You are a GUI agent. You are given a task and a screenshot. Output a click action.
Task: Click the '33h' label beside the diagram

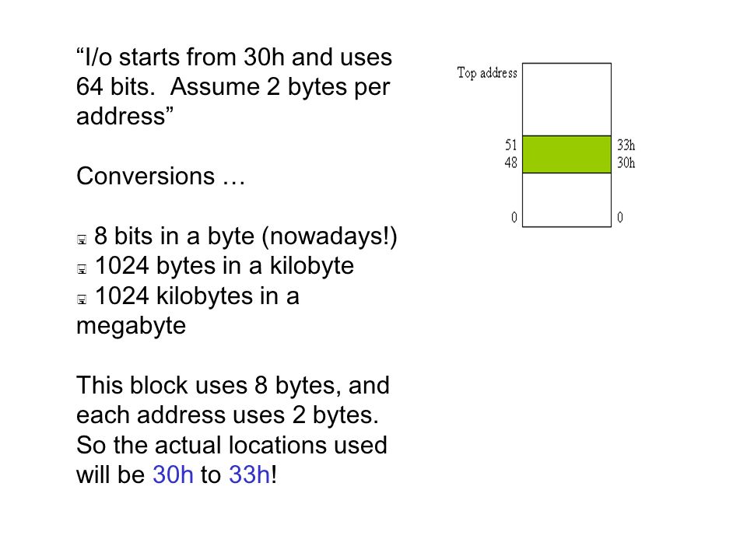tap(626, 145)
